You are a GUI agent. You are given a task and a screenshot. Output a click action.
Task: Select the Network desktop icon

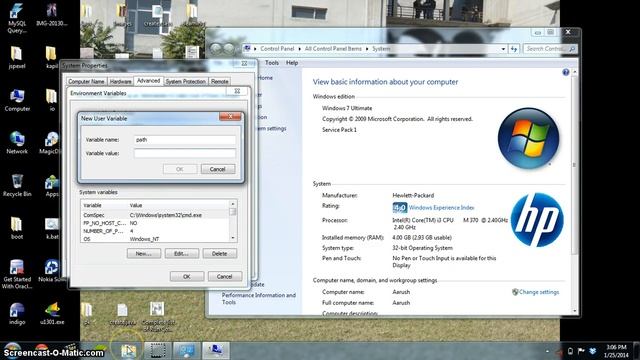click(17, 142)
